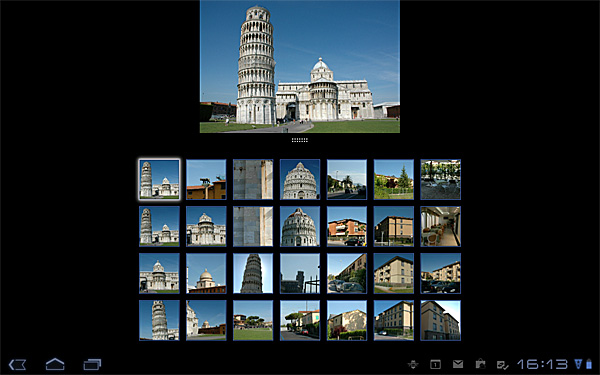This screenshot has height=375, width=600.
Task: Tap the Back navigation arrow
Action: 18,364
